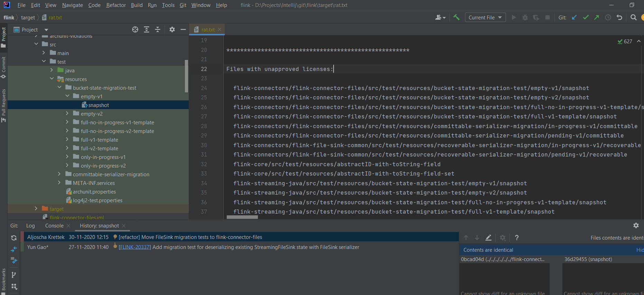The image size is (644, 295).
Task: Open Git tool window settings gear
Action: click(636, 225)
